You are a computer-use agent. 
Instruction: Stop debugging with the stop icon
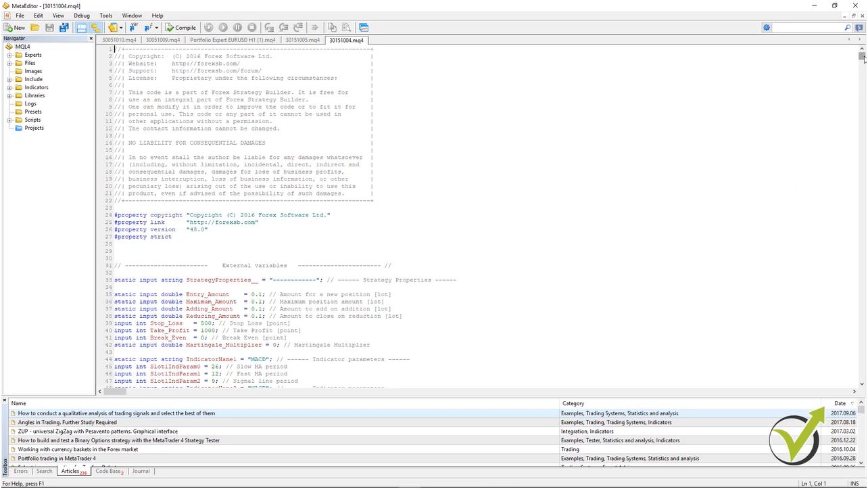[251, 27]
